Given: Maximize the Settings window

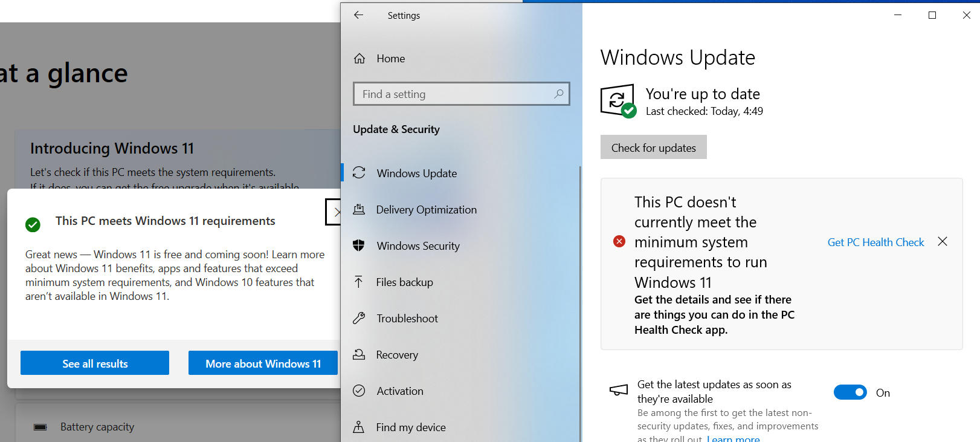Looking at the screenshot, I should [x=932, y=15].
